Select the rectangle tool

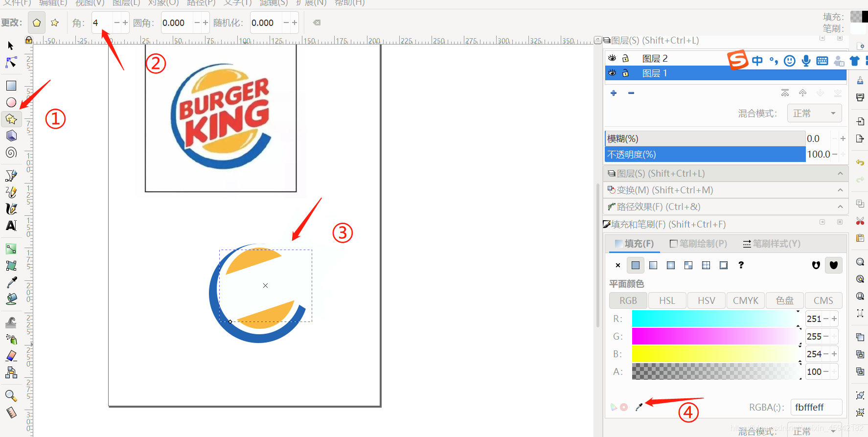[x=11, y=86]
